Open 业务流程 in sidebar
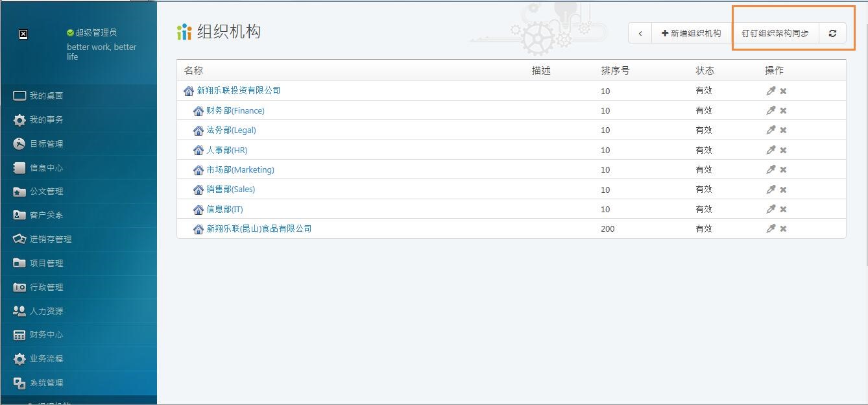Viewport: 868px width, 405px height. click(x=78, y=358)
